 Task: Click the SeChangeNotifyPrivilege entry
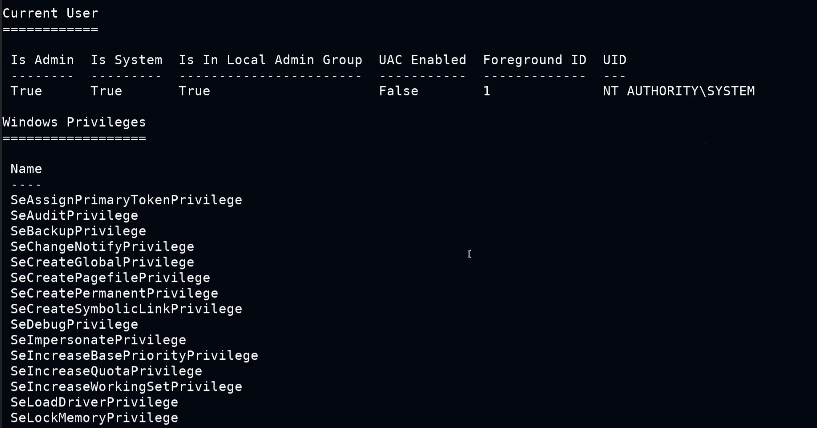pyautogui.click(x=102, y=246)
